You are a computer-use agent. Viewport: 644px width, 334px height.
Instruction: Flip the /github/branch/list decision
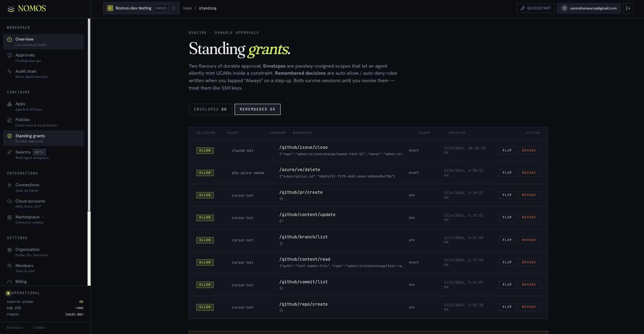pyautogui.click(x=507, y=240)
